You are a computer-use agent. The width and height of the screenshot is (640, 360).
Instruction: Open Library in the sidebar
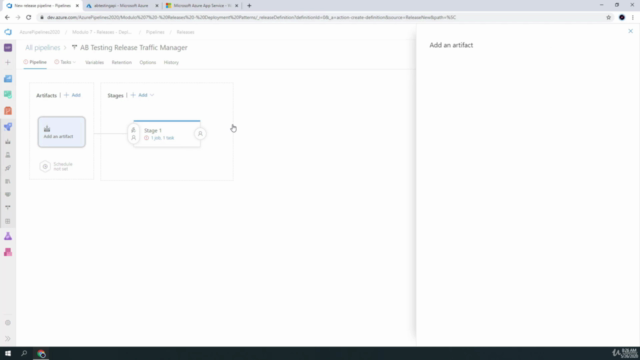point(8,181)
